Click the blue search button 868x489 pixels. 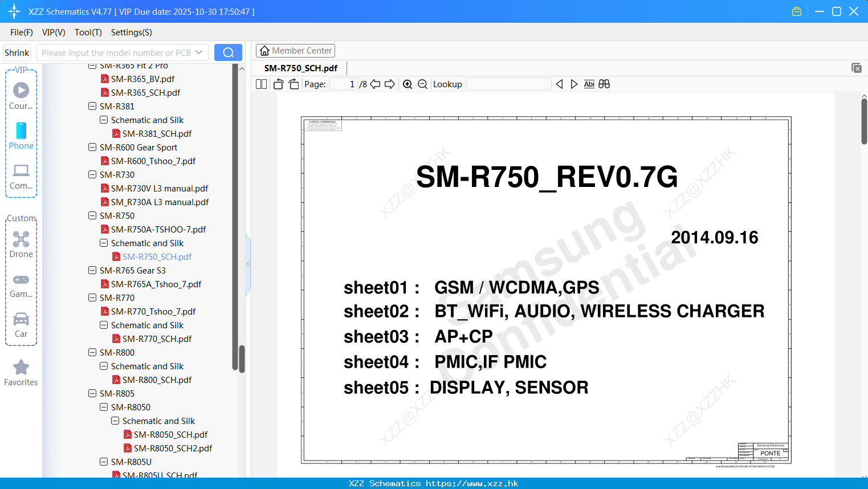click(x=228, y=52)
